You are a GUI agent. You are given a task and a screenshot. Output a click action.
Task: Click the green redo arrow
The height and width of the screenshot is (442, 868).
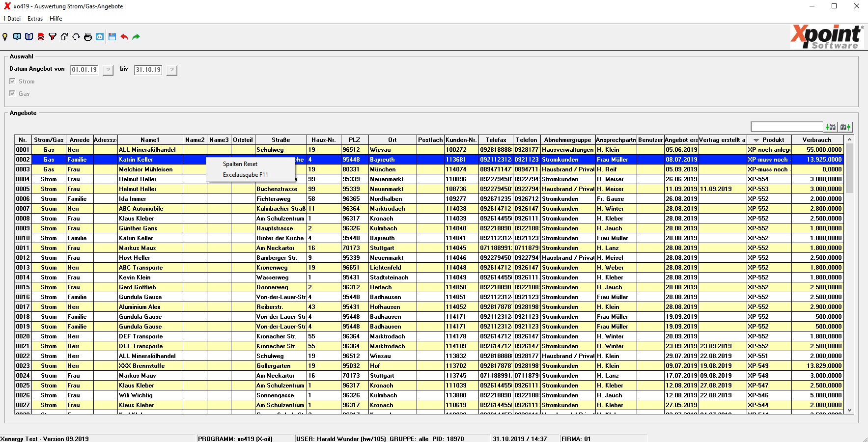pyautogui.click(x=136, y=37)
